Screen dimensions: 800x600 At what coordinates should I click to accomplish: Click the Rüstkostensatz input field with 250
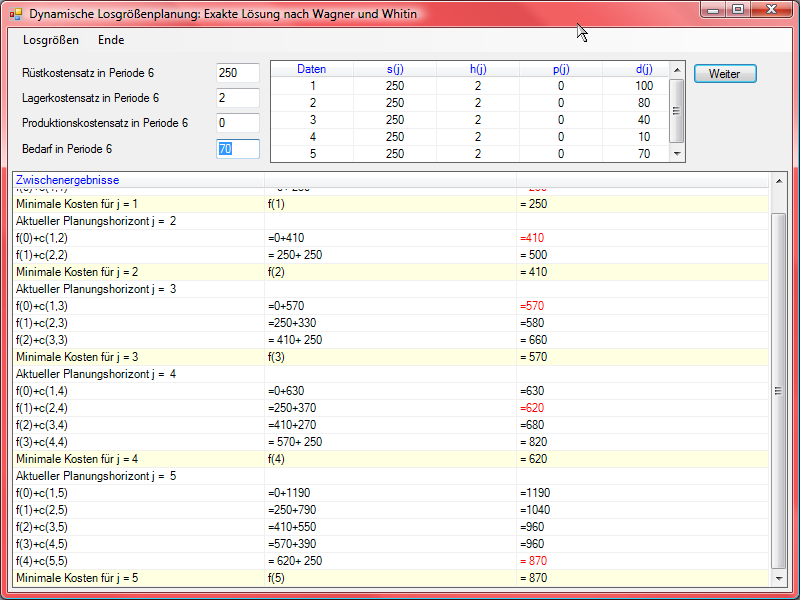pos(238,73)
